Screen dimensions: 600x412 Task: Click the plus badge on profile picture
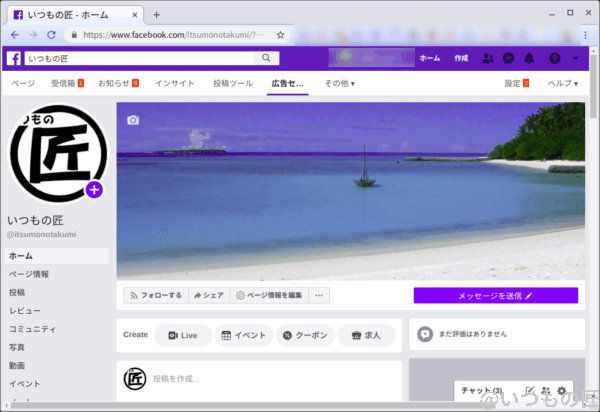point(95,190)
